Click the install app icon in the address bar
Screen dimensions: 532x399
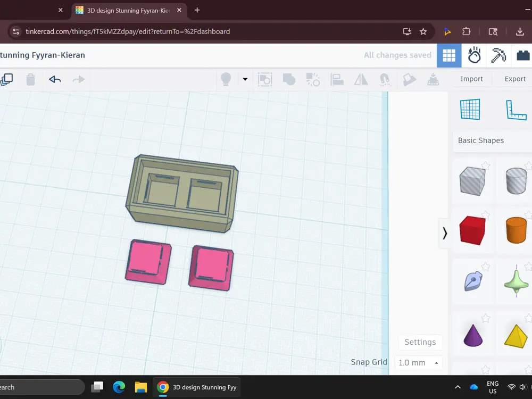(407, 31)
